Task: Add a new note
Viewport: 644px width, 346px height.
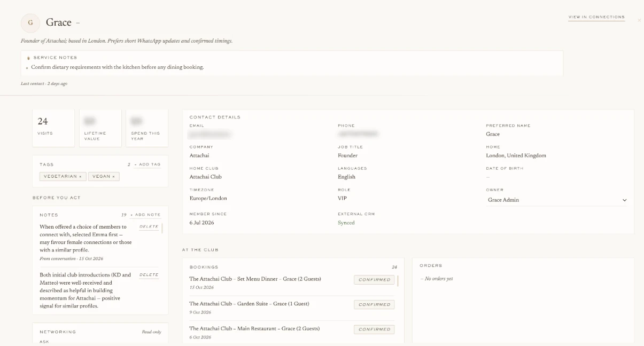Action: click(145, 215)
